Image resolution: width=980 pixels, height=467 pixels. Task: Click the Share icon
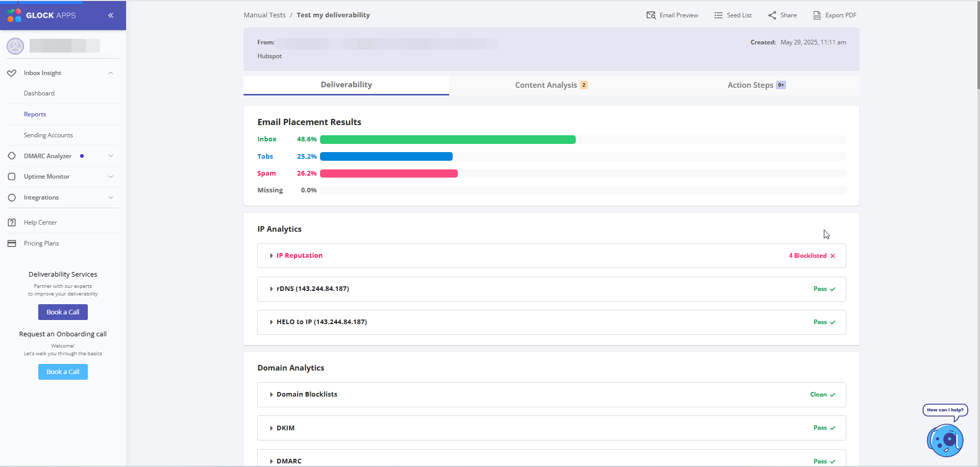point(772,15)
